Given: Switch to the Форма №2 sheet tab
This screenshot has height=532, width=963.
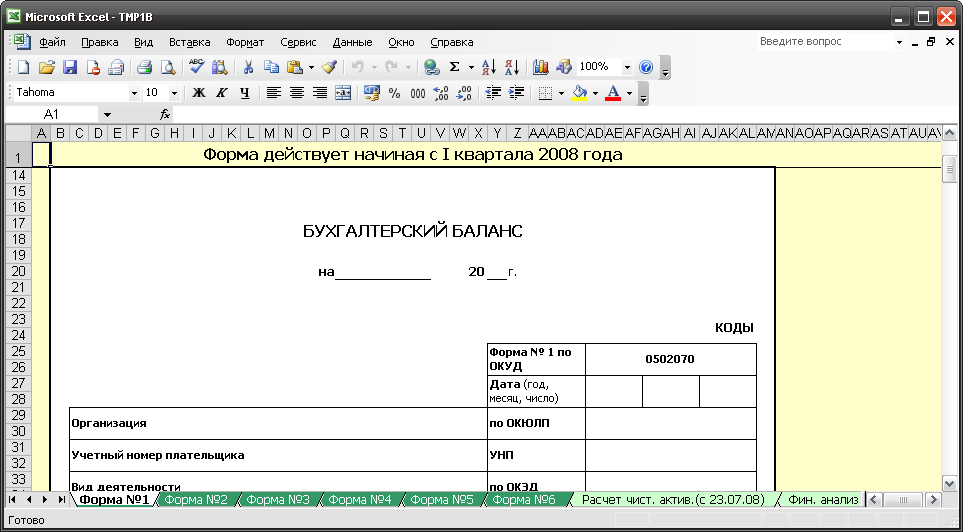Looking at the screenshot, I should pyautogui.click(x=196, y=499).
